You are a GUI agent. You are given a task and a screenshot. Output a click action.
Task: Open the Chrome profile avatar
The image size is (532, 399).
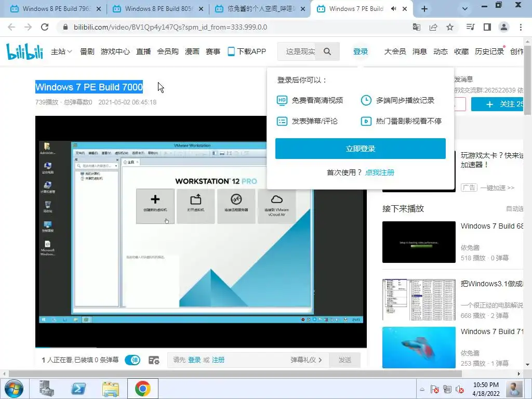point(504,27)
